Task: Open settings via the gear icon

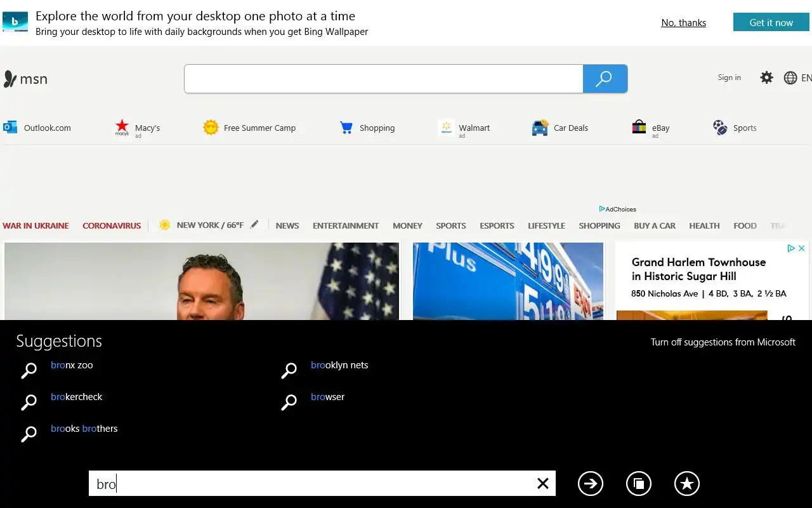Action: (x=767, y=77)
